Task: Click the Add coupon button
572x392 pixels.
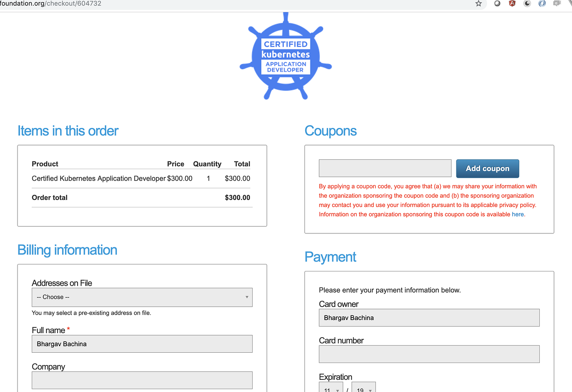Action: 487,168
